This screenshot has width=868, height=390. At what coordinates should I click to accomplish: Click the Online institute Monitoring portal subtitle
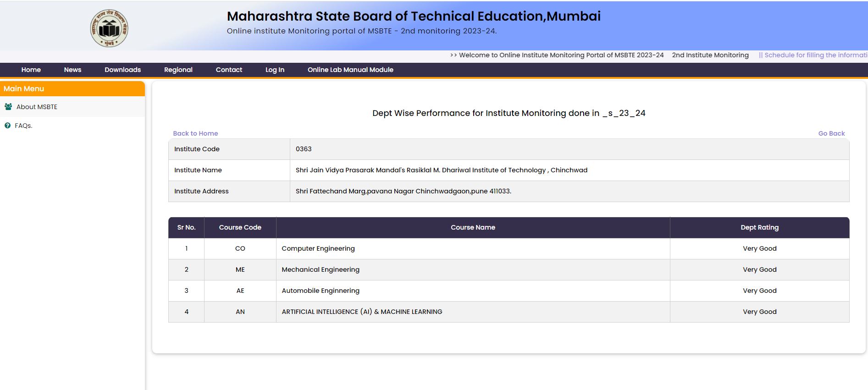(x=362, y=31)
